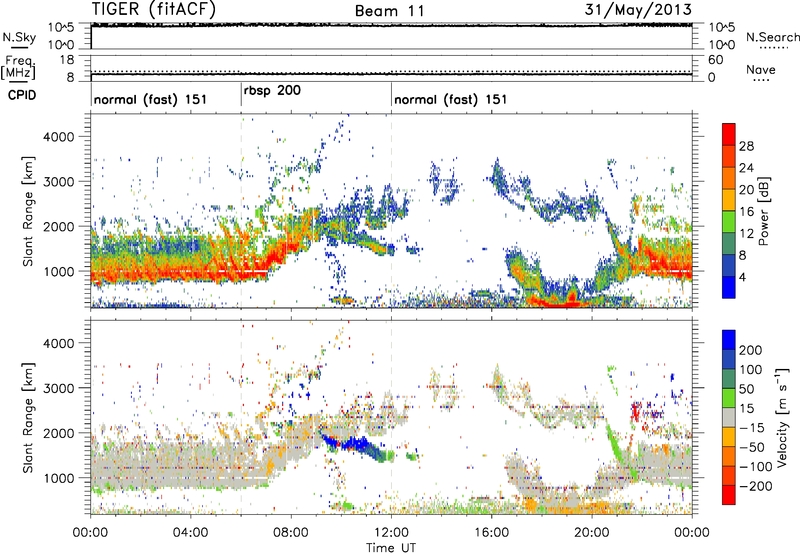
Task: Click the 60 tick on Nave axis
Action: pos(715,60)
